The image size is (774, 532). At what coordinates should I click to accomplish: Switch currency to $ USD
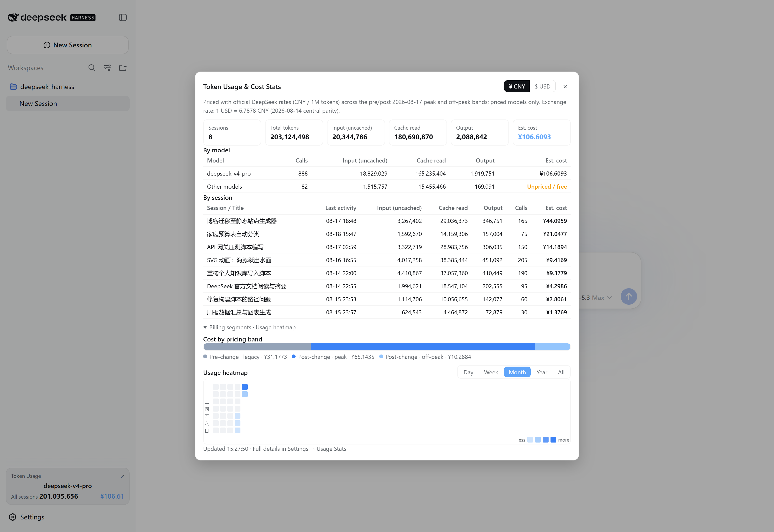coord(542,86)
